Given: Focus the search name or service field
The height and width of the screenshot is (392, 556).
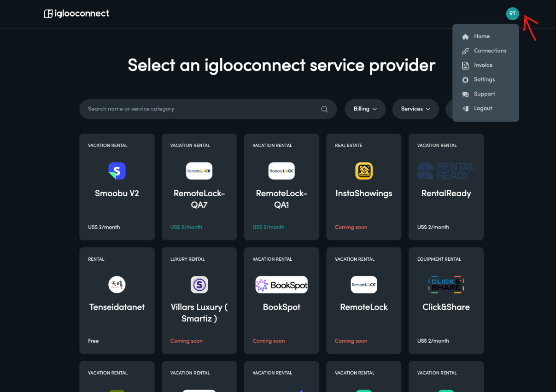Looking at the screenshot, I should 208,109.
